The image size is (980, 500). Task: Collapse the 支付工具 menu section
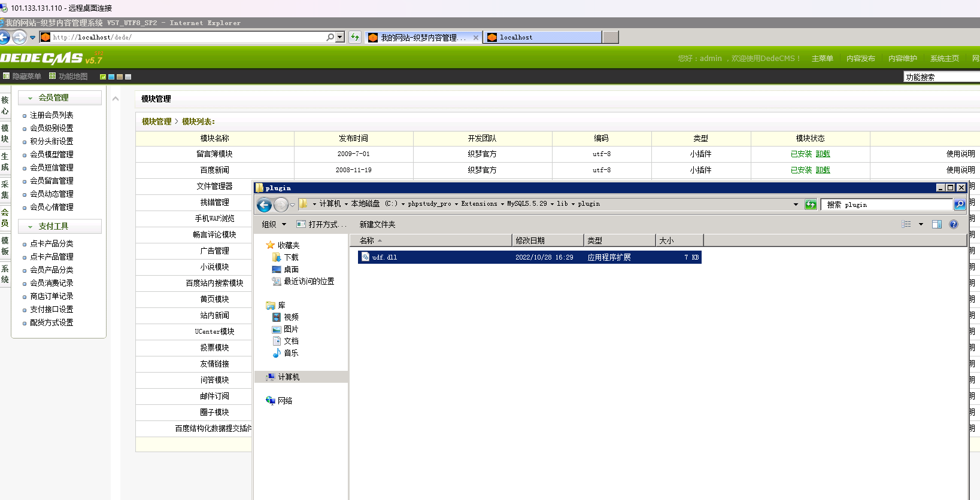pyautogui.click(x=31, y=227)
